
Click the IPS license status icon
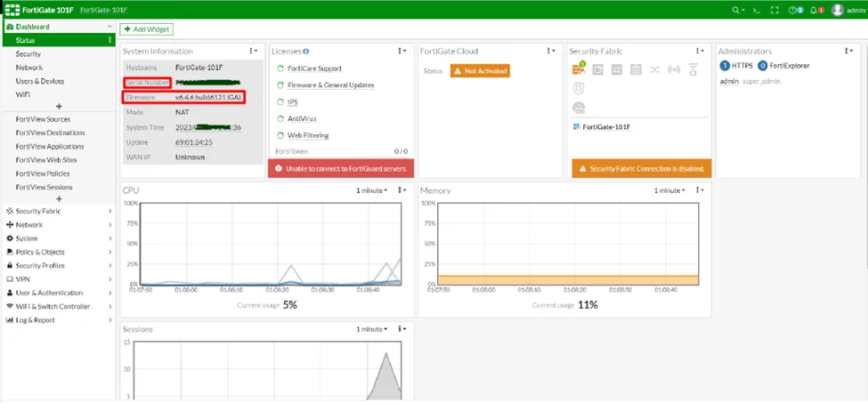click(280, 102)
